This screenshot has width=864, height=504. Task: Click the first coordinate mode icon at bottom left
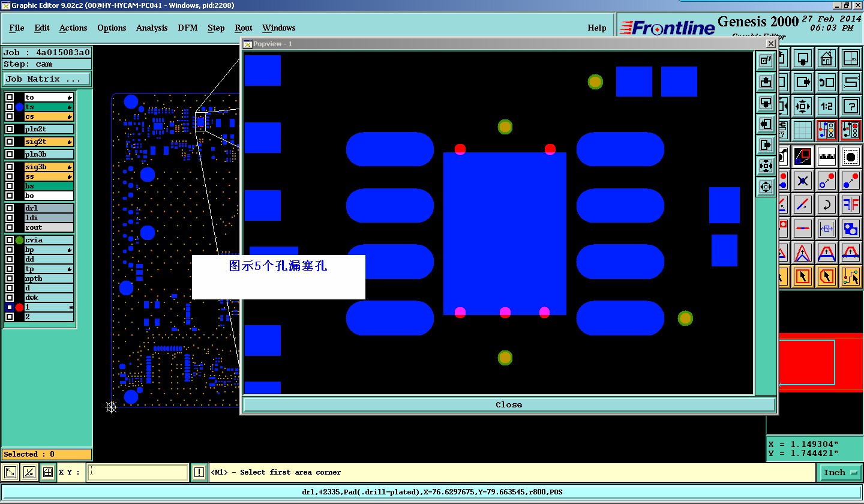(11, 472)
